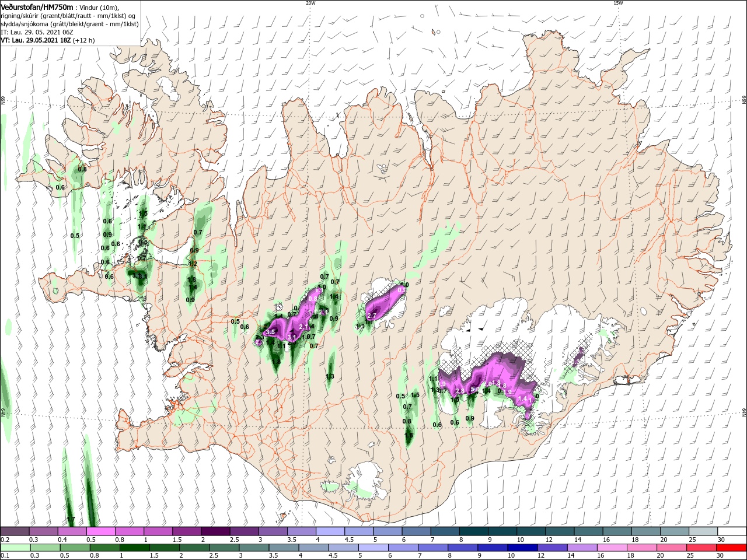Pick lower legend bar swatch labeled 25
This screenshot has width=747, height=560.
701,548
